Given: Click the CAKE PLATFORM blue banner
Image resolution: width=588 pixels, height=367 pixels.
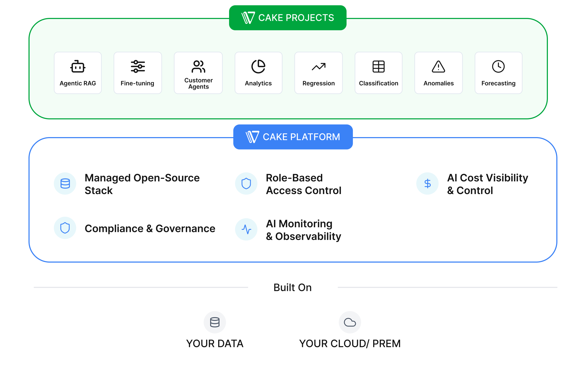Looking at the screenshot, I should (x=293, y=137).
